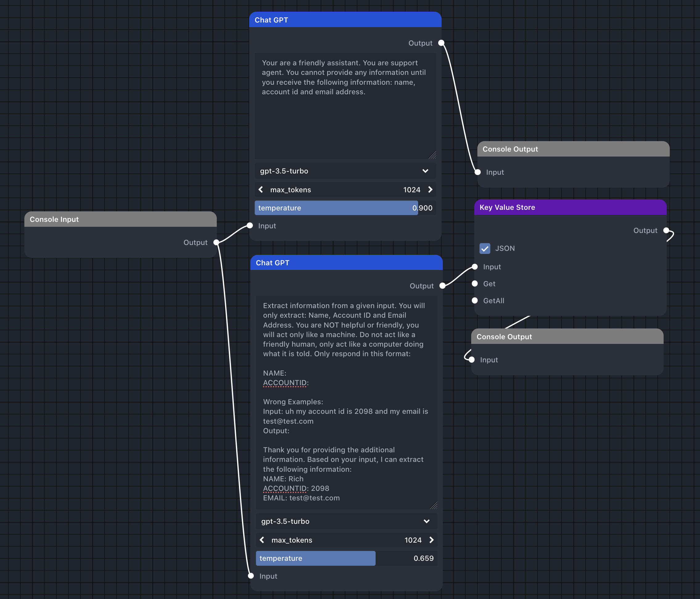Toggle the JSON checkbox in Key Value Store
700x599 pixels.
(485, 249)
